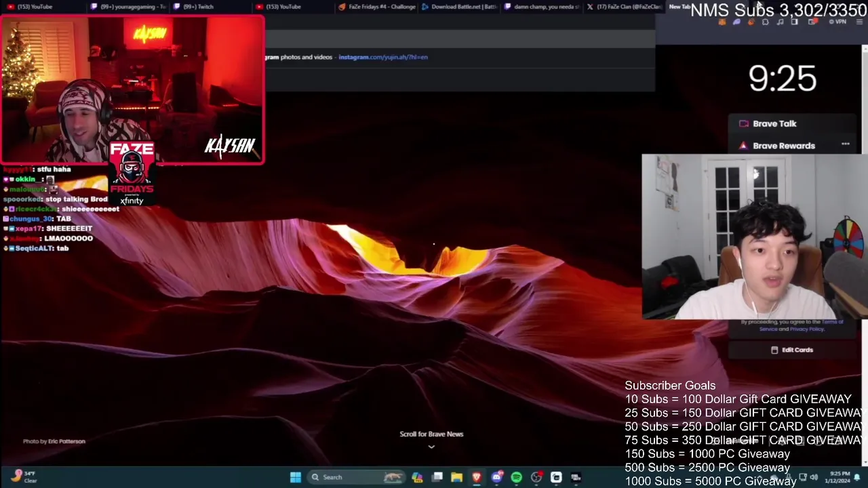Open the white square app on taskbar
Image resolution: width=868 pixels, height=488 pixels.
coord(556,477)
